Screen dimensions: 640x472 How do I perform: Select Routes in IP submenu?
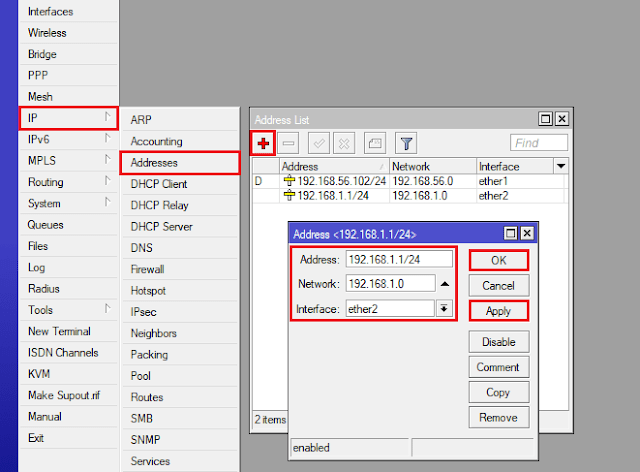point(180,397)
